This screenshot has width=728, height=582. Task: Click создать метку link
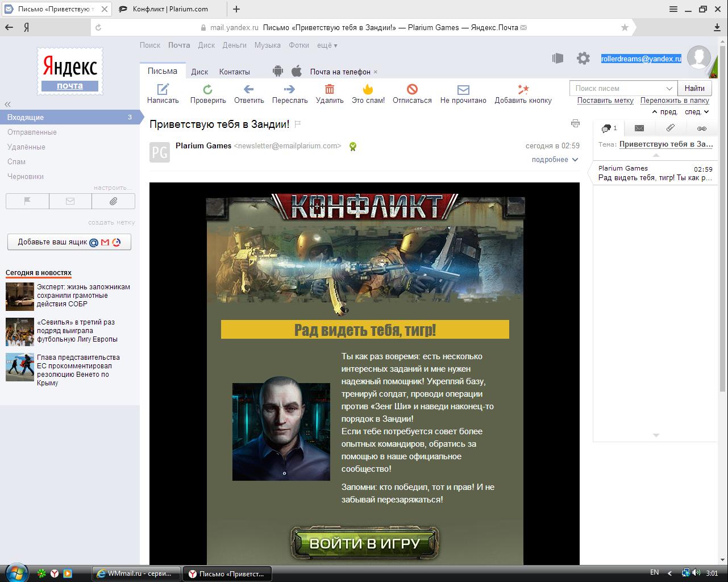coord(111,222)
